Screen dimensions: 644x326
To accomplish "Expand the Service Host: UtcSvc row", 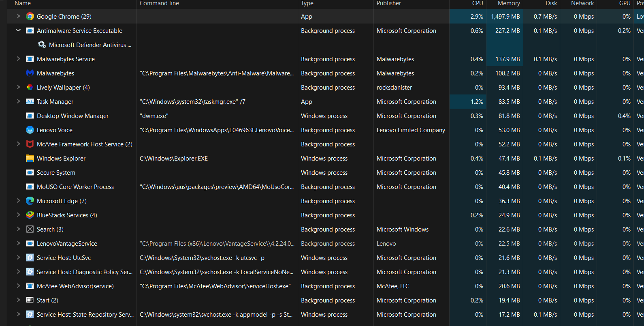I will tap(18, 257).
